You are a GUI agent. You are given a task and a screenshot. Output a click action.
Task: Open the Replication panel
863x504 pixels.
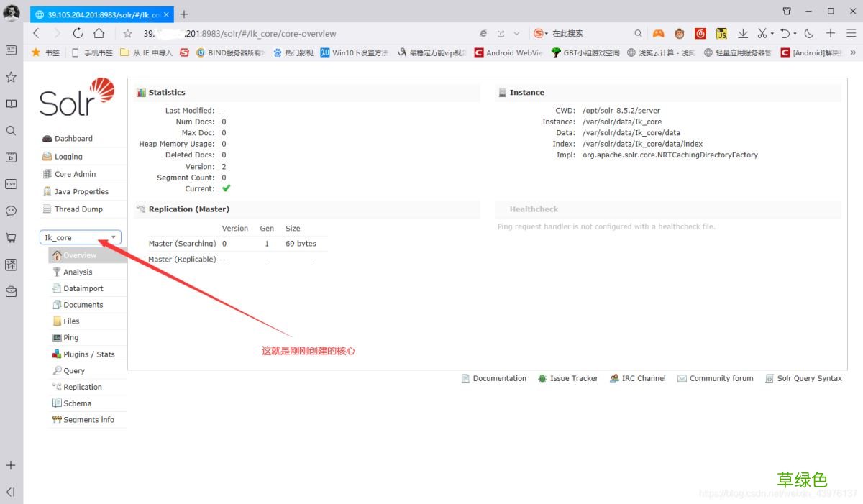point(81,387)
